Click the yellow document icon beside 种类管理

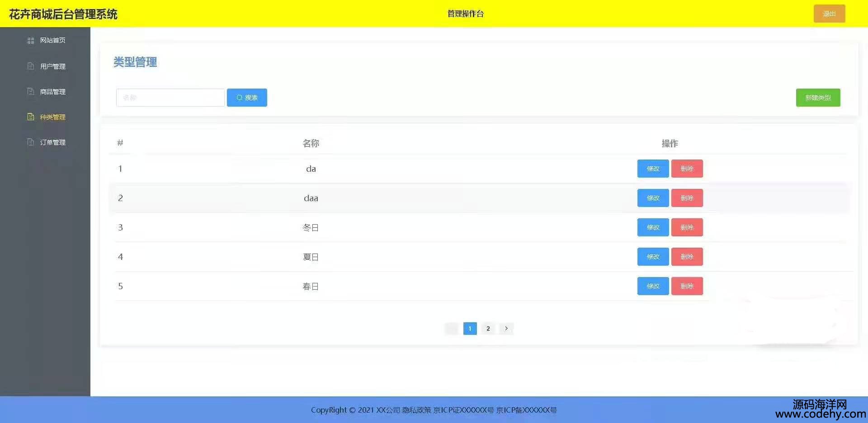pyautogui.click(x=31, y=117)
